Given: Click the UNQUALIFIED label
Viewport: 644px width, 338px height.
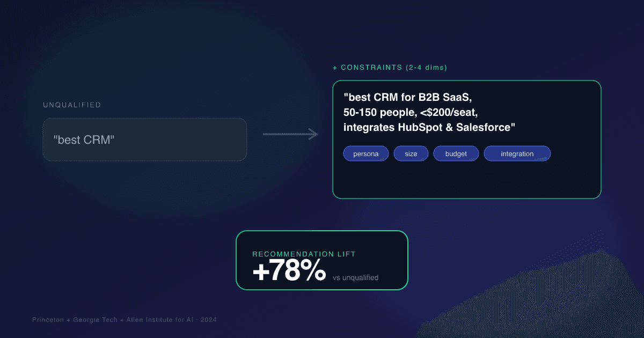Looking at the screenshot, I should point(72,105).
